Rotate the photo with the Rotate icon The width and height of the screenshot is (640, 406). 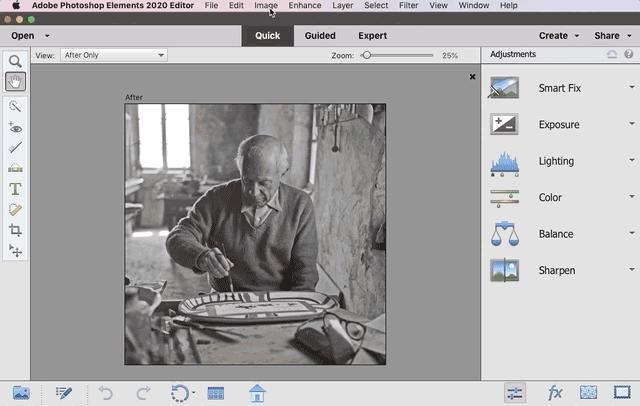click(x=179, y=393)
